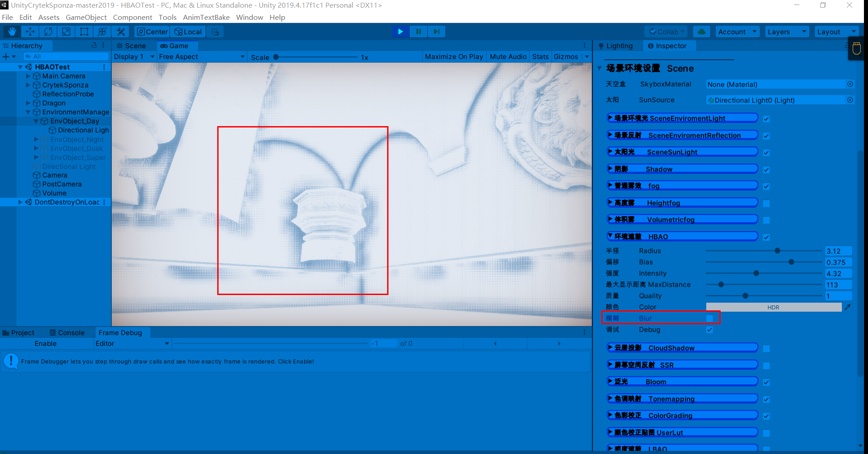Open the Display 1 dropdown
This screenshot has width=868, height=454.
coord(134,57)
